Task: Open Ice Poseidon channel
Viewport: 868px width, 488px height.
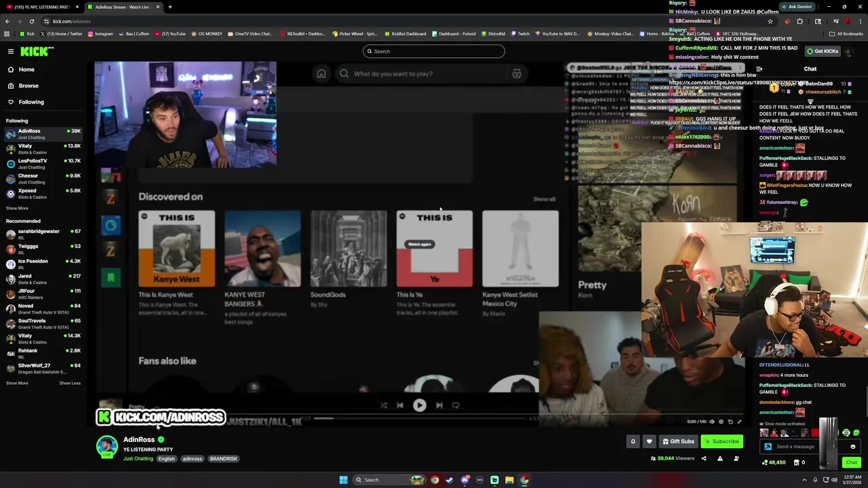Action: [x=43, y=264]
